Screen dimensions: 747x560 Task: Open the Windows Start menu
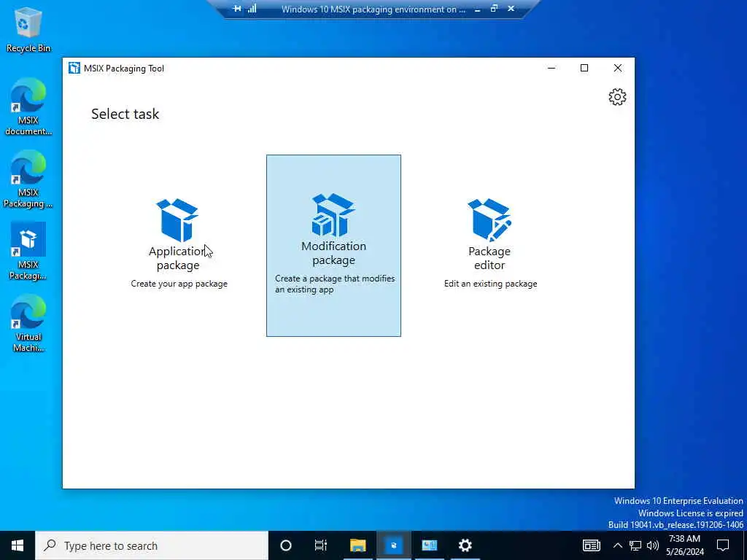click(18, 545)
